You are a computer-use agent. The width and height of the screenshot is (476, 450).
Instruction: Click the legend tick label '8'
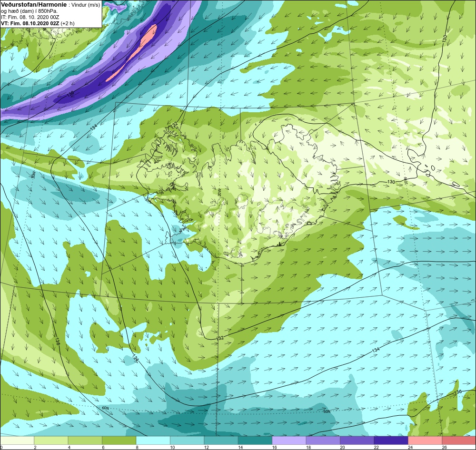point(137,447)
